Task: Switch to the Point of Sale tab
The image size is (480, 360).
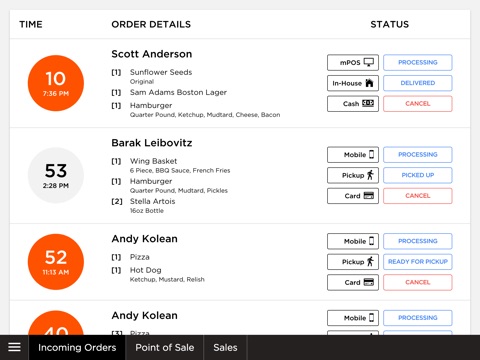Action: [165, 348]
